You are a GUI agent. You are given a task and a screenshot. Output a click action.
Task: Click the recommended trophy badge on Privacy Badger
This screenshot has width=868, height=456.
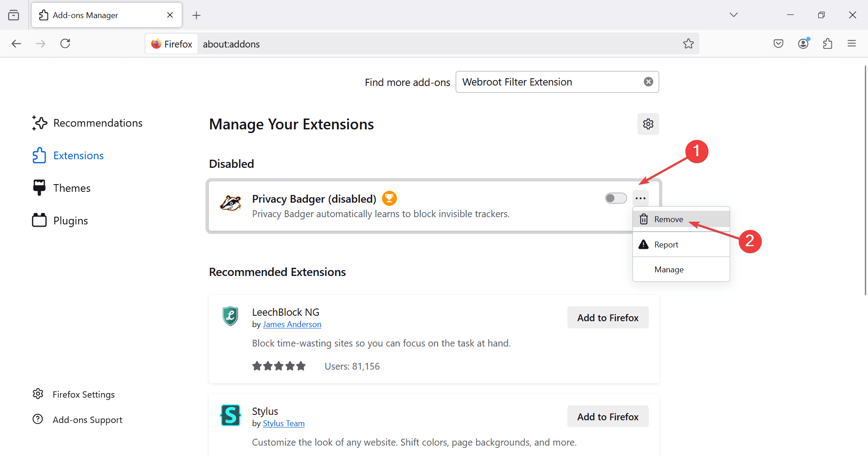coord(389,198)
